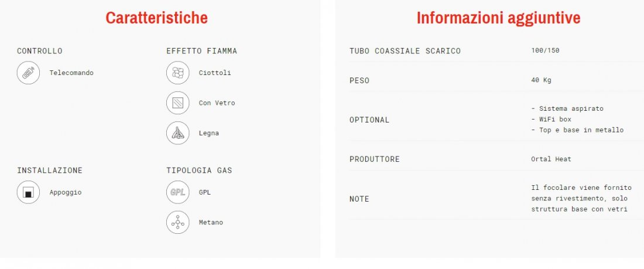Click the Telecomando text label

point(71,73)
